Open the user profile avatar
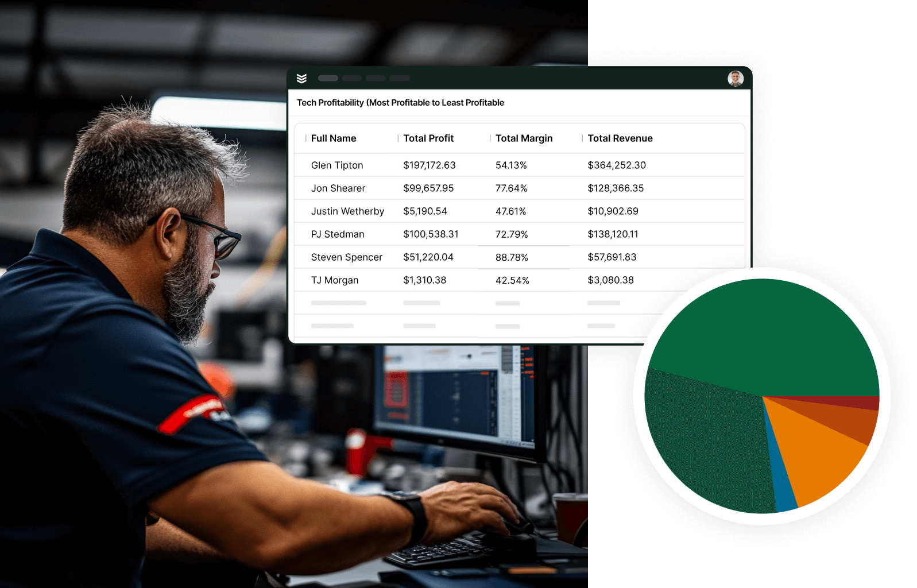The image size is (917, 588). [x=735, y=79]
